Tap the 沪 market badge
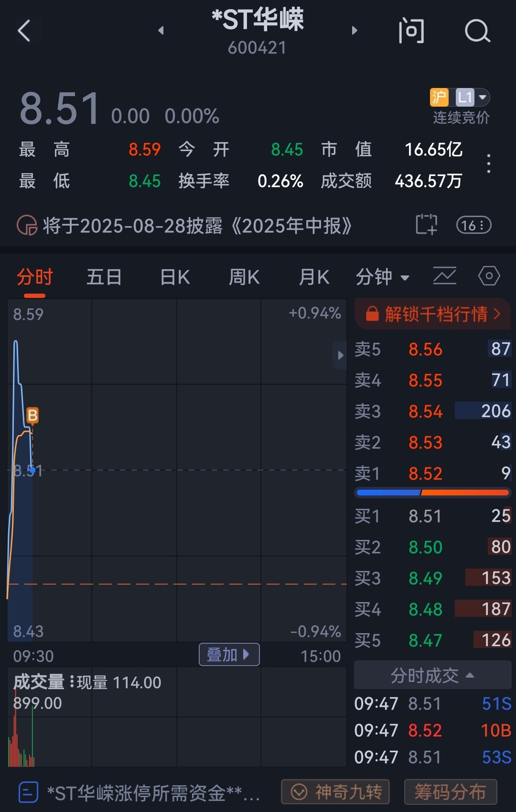 point(439,98)
